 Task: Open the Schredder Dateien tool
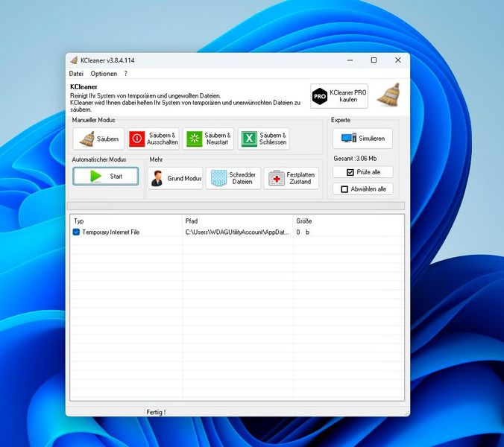(233, 178)
